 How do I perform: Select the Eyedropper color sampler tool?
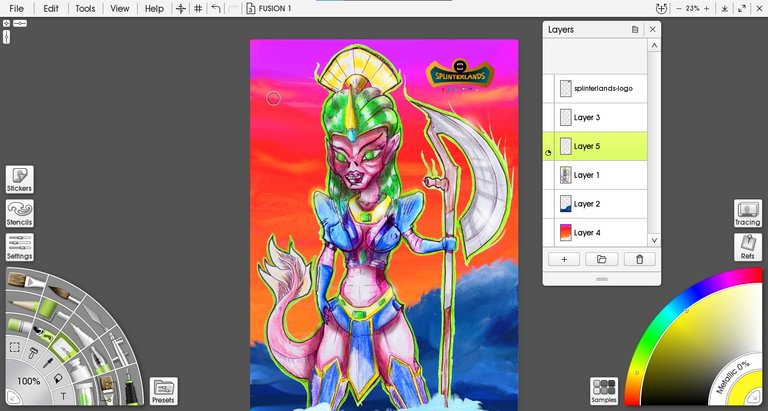pyautogui.click(x=48, y=363)
